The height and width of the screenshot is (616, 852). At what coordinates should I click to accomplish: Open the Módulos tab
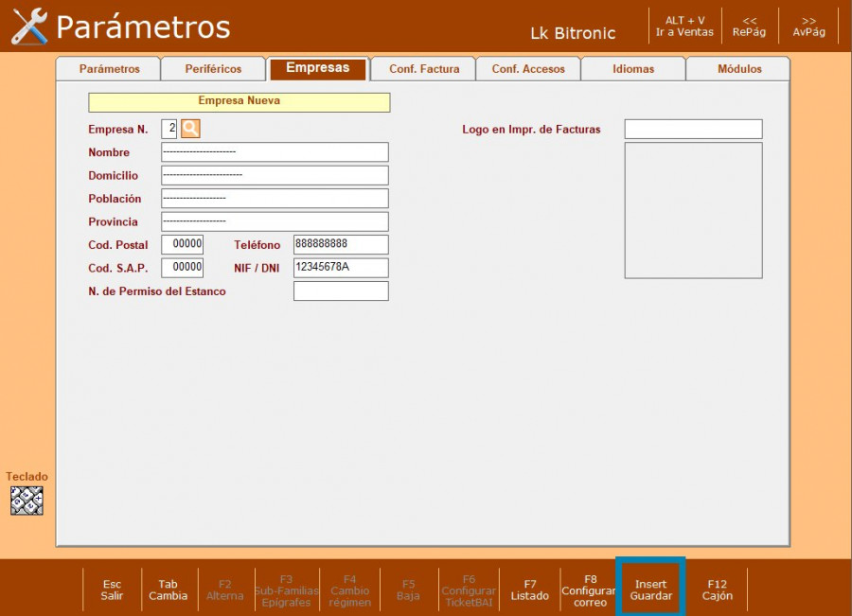pyautogui.click(x=738, y=69)
